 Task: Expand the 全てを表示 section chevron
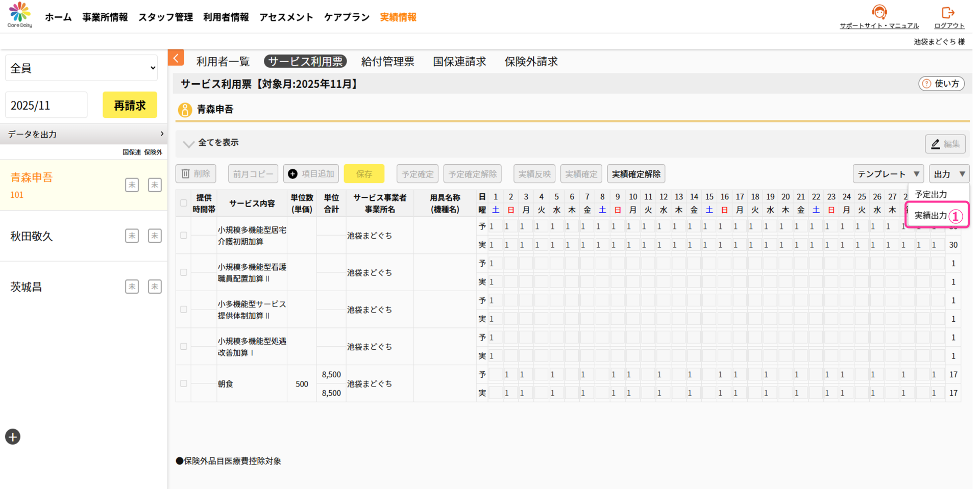click(188, 143)
